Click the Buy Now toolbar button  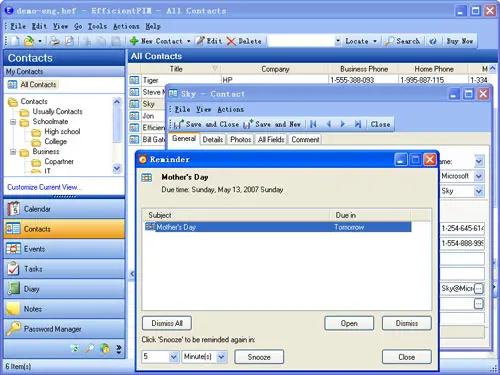coord(460,41)
